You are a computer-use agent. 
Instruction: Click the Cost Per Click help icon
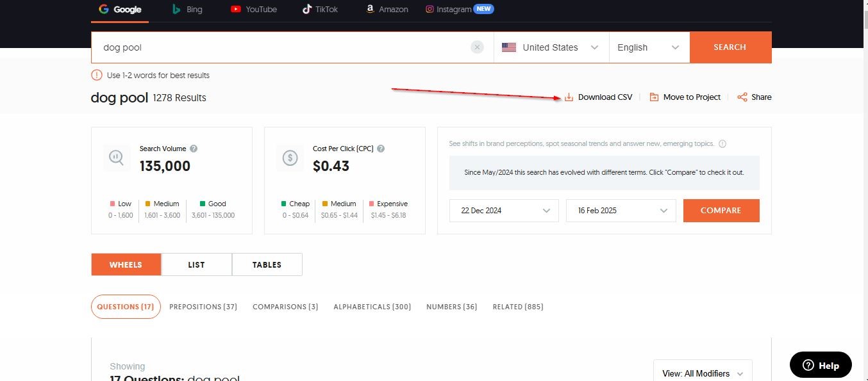coord(381,149)
